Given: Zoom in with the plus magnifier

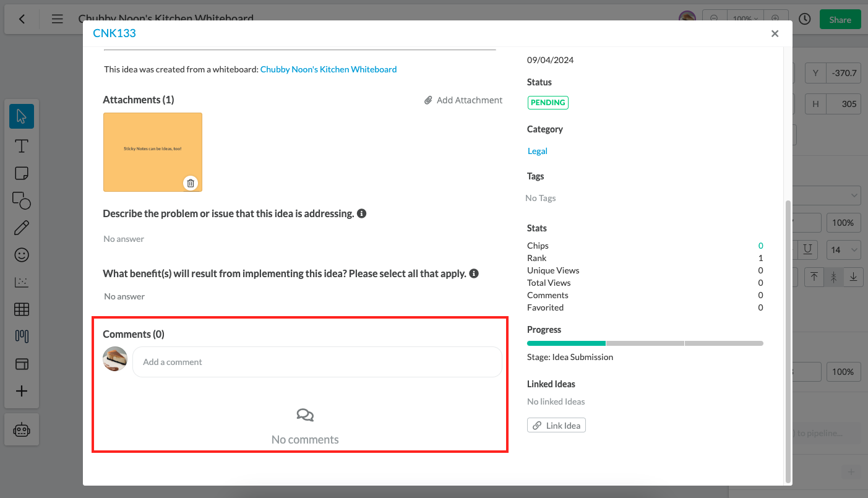Looking at the screenshot, I should coord(776,19).
